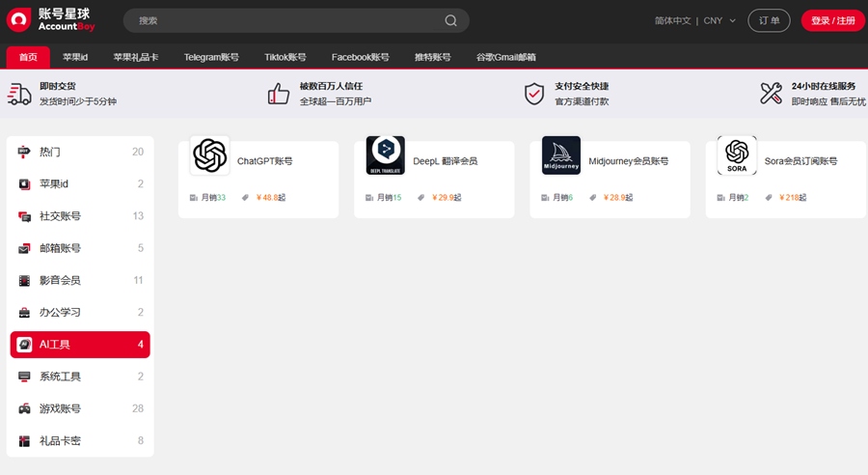Click the 办公学习 briefcase icon

tap(24, 313)
